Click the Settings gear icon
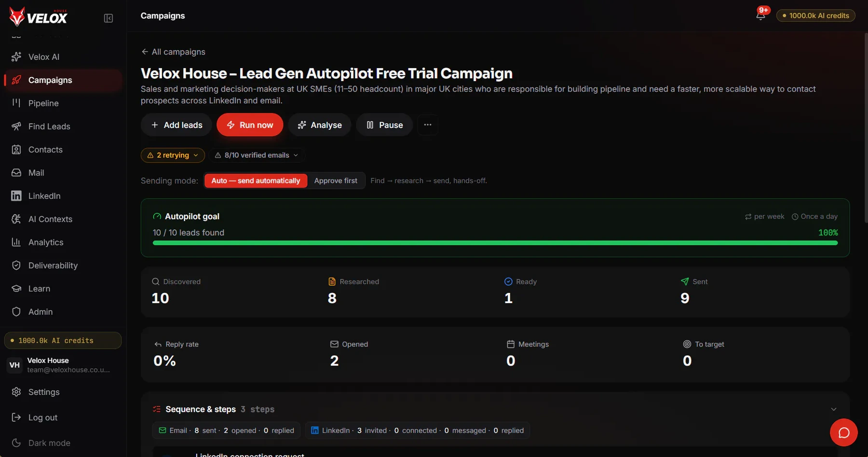Image resolution: width=868 pixels, height=457 pixels. (16, 392)
